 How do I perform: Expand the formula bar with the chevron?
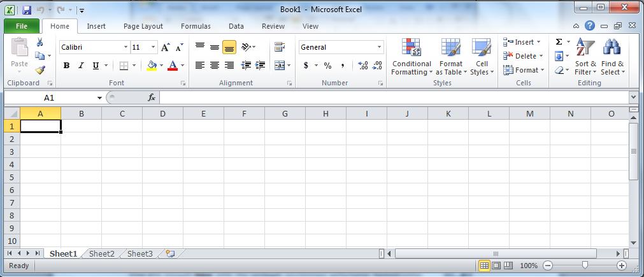pyautogui.click(x=633, y=97)
